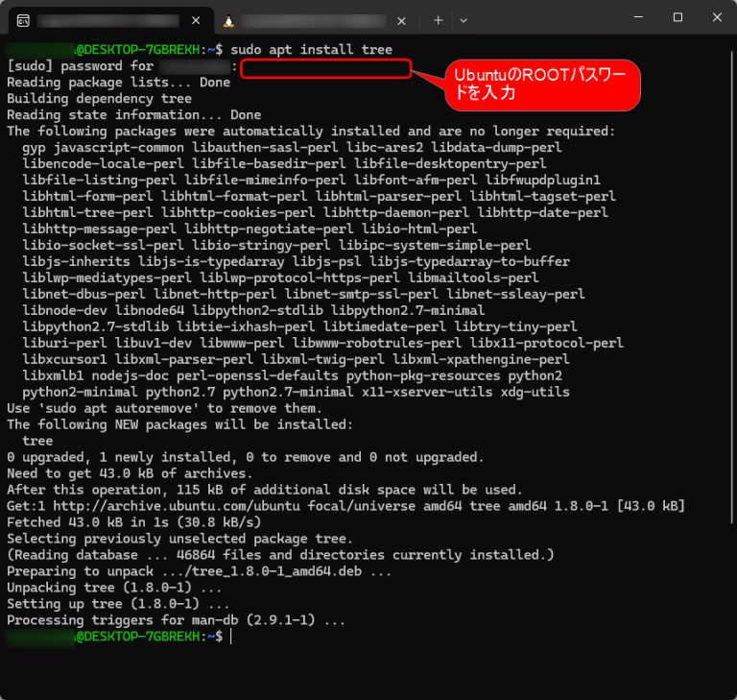Click 'Fetched 43.0 kB in 1s' line
737x700 pixels.
tap(134, 522)
